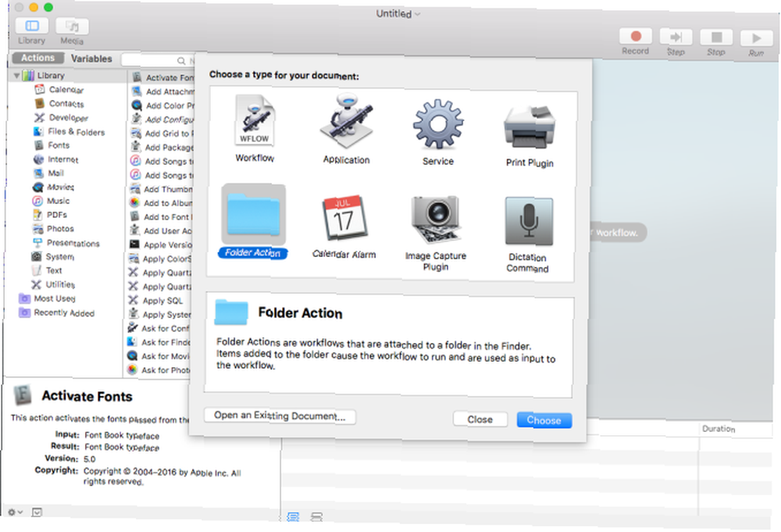Image resolution: width=781 pixels, height=532 pixels.
Task: Open the Untitled document title dropdown
Action: [398, 13]
